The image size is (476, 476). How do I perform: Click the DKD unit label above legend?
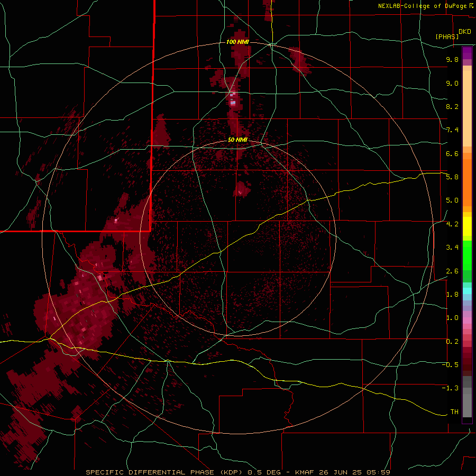tap(465, 32)
